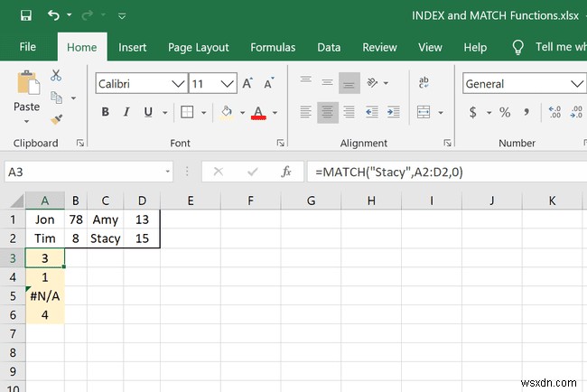Image resolution: width=587 pixels, height=392 pixels.
Task: Click the Tell me lightbulb icon
Action: point(517,48)
